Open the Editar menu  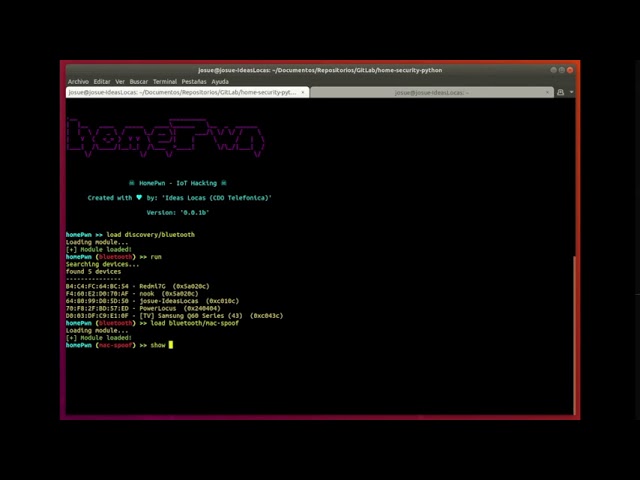click(x=102, y=82)
